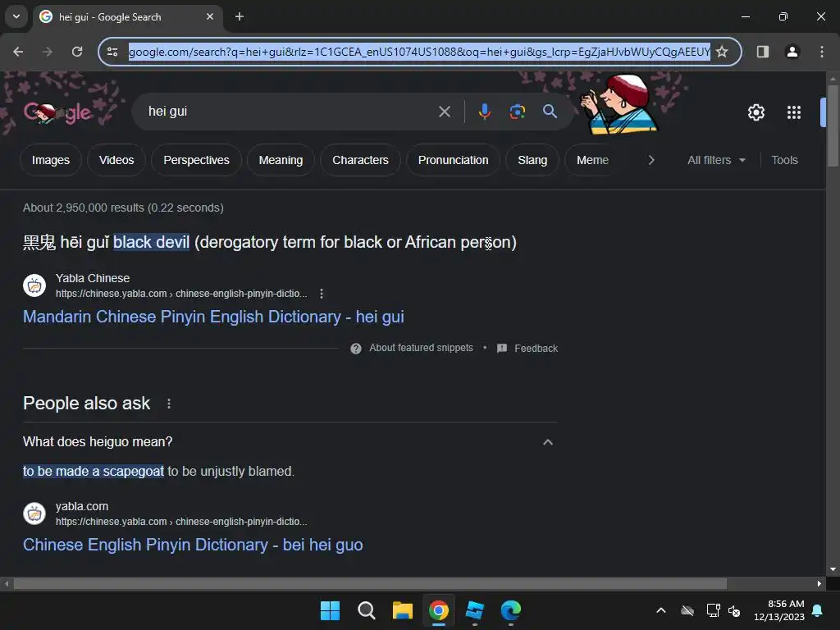Click the Yabla Chinese site favicon
Image resolution: width=840 pixels, height=630 pixels.
34,285
